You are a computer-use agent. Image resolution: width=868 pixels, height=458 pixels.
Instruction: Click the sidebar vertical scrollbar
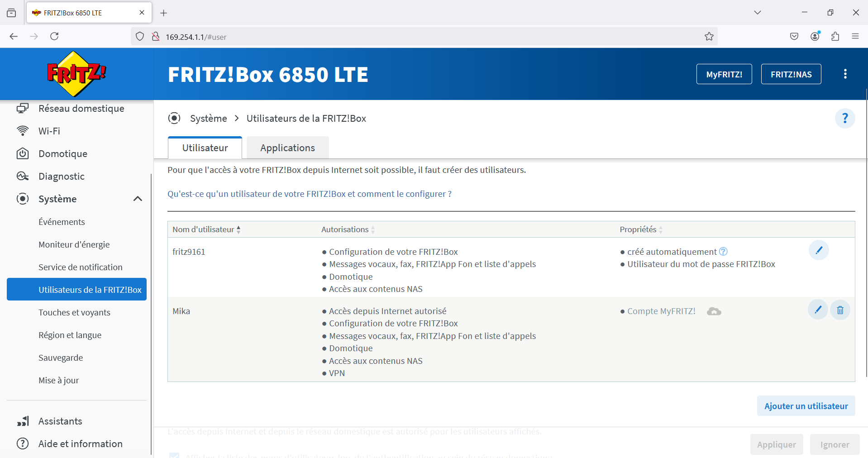(x=151, y=314)
